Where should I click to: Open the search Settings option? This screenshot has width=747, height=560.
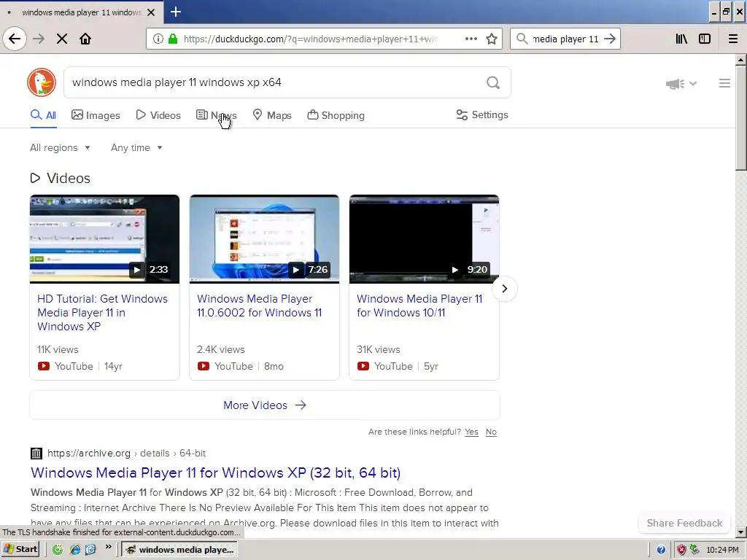[482, 114]
